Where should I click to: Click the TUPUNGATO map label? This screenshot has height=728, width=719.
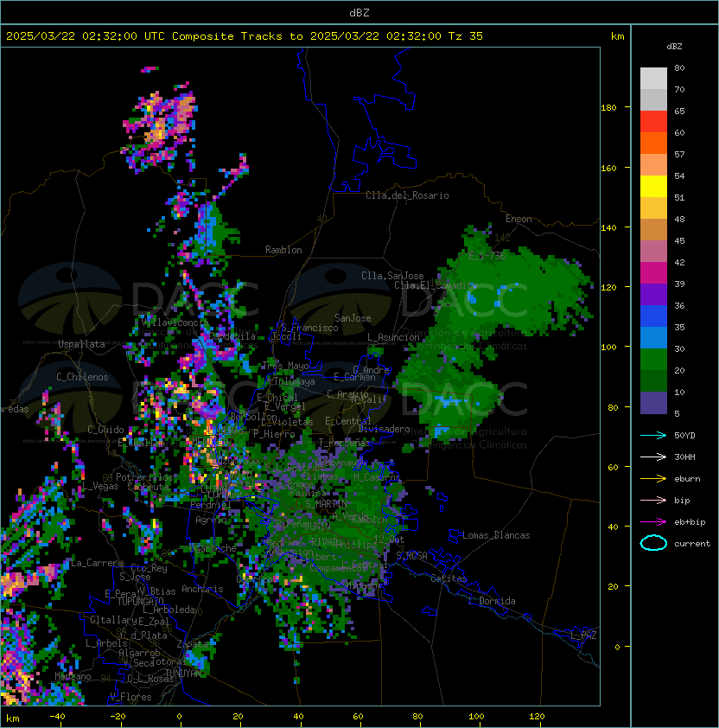[x=140, y=601]
